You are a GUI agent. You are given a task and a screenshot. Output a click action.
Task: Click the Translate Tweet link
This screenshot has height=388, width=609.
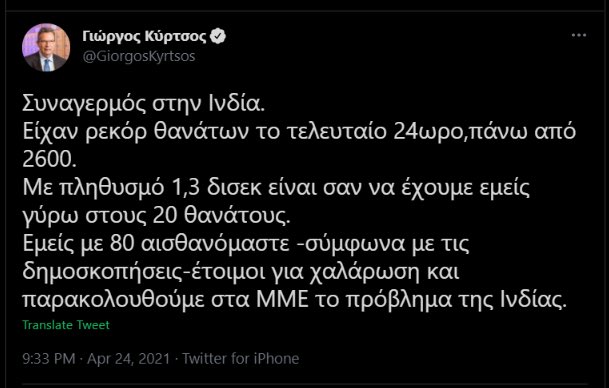click(x=66, y=325)
